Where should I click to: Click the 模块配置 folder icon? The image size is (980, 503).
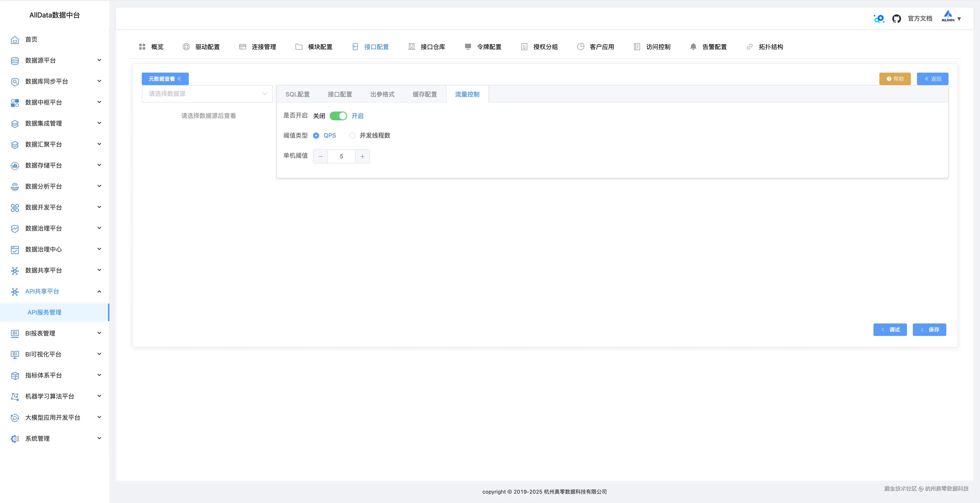[299, 47]
